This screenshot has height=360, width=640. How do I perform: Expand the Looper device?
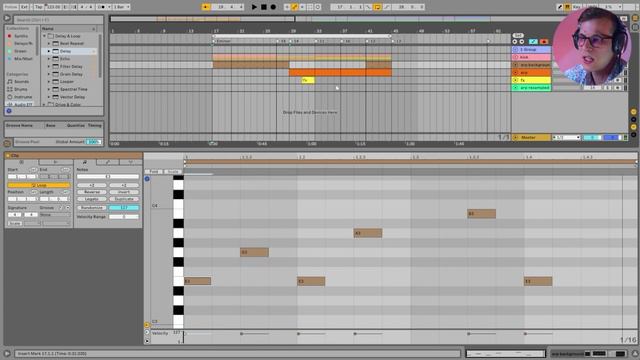pyautogui.click(x=49, y=82)
